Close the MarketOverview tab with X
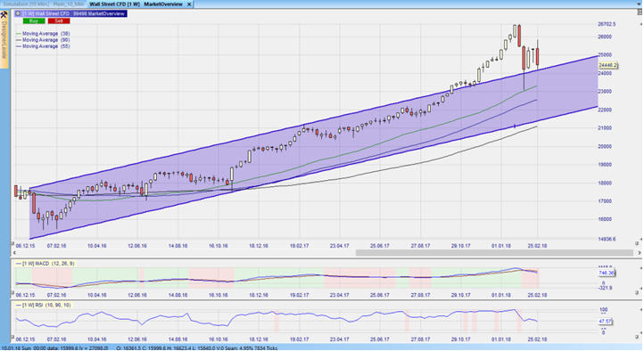 coord(189,4)
